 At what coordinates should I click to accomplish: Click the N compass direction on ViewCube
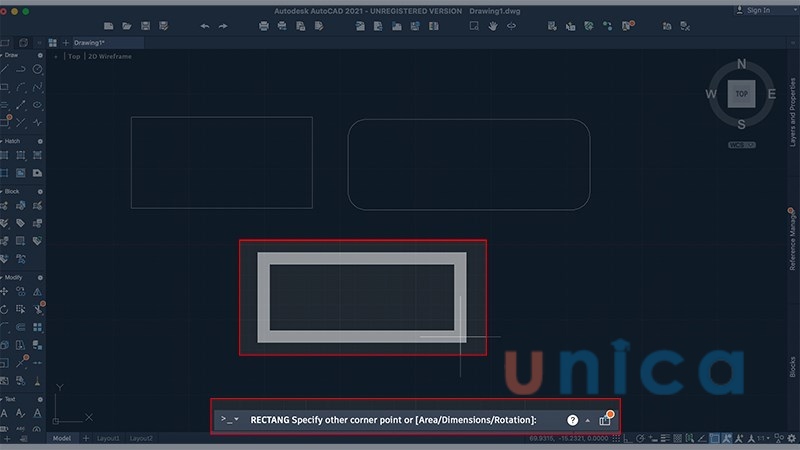pyautogui.click(x=741, y=64)
